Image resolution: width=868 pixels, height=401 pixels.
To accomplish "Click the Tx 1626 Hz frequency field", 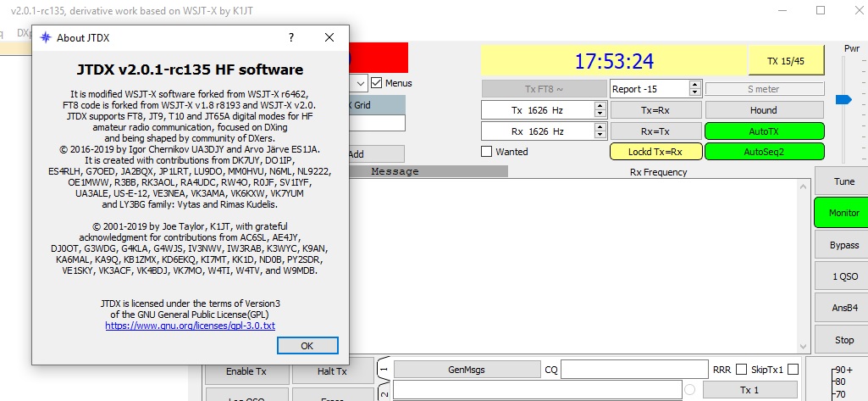I will 538,110.
